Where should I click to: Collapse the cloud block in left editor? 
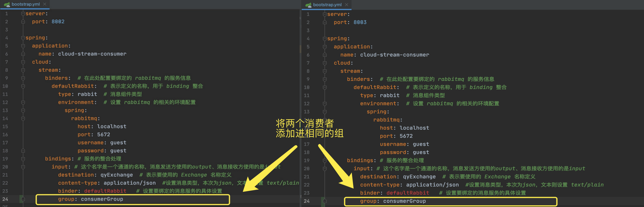(x=23, y=62)
